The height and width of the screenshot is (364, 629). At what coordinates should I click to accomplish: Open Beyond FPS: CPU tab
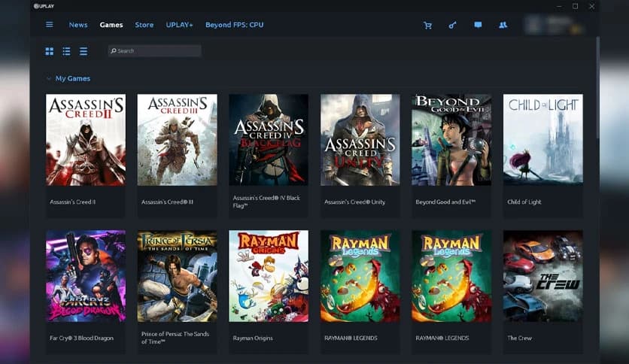click(x=234, y=25)
